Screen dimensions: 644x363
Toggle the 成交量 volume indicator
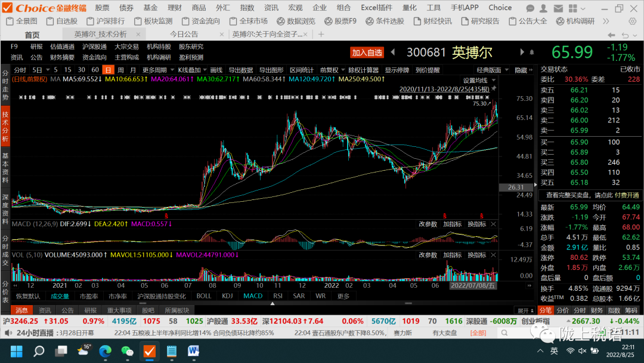click(60, 296)
